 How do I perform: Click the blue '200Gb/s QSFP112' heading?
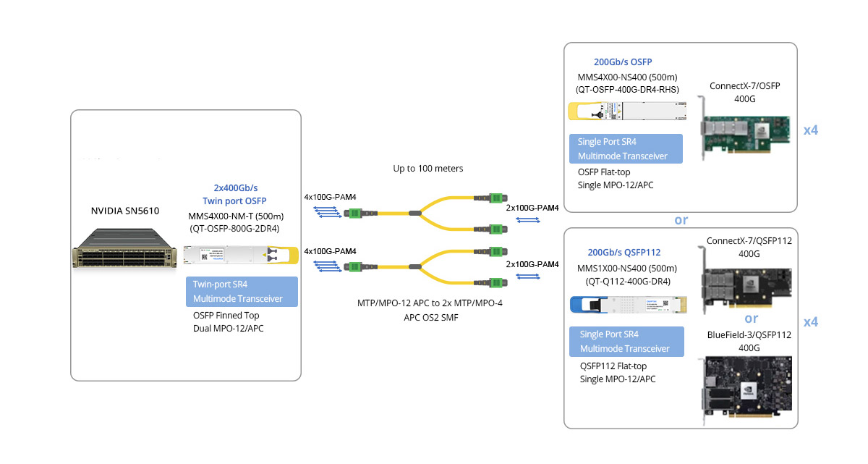click(x=624, y=253)
